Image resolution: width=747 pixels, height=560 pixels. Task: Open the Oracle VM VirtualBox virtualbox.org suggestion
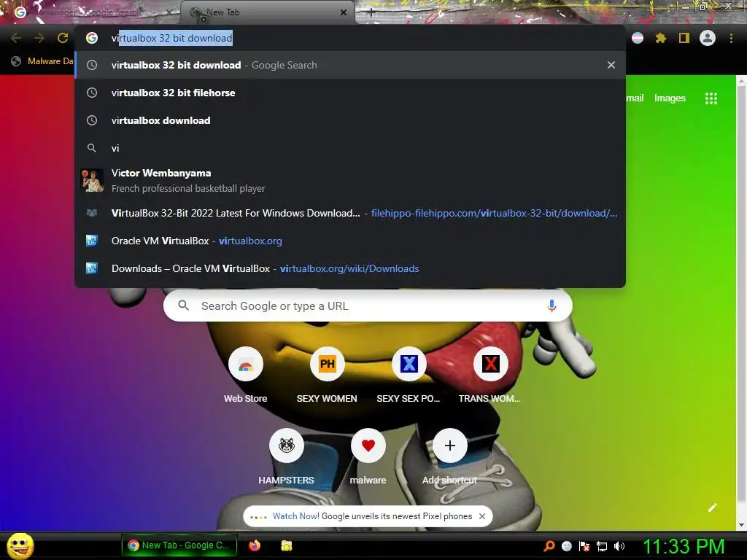350,241
